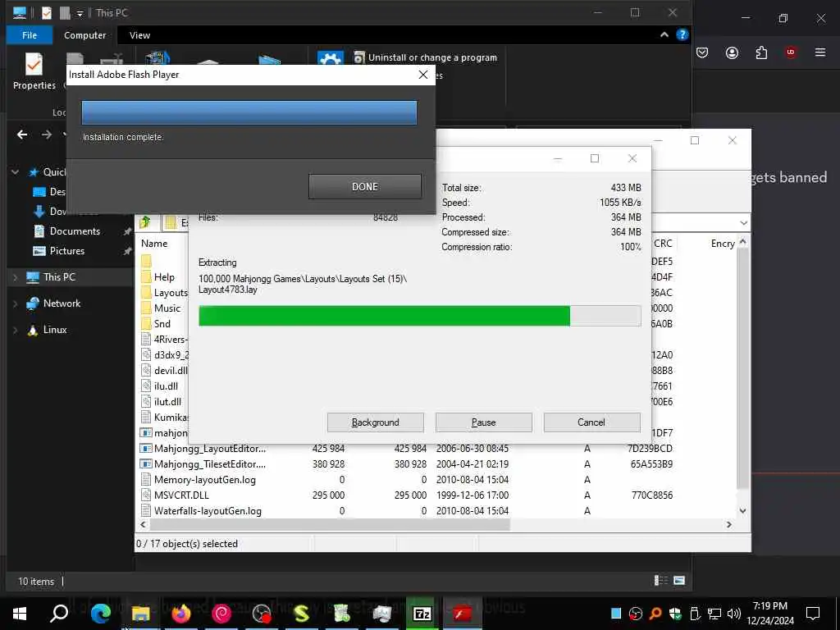840x630 pixels.
Task: Open the File menu in File Explorer
Action: (x=30, y=34)
